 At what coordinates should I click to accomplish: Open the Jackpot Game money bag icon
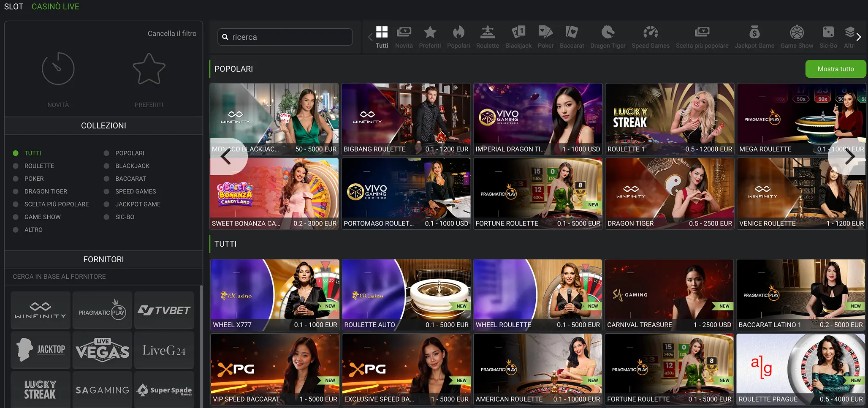tap(754, 33)
